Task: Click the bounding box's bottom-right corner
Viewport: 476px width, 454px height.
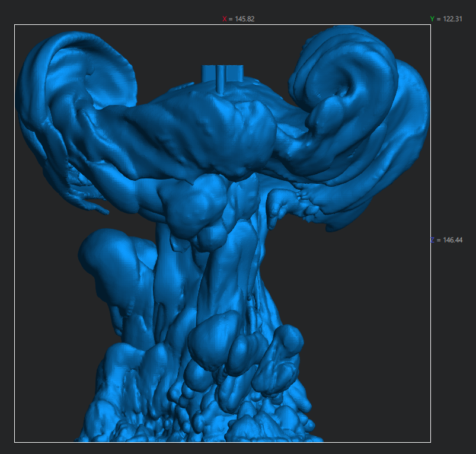Action: click(430, 442)
